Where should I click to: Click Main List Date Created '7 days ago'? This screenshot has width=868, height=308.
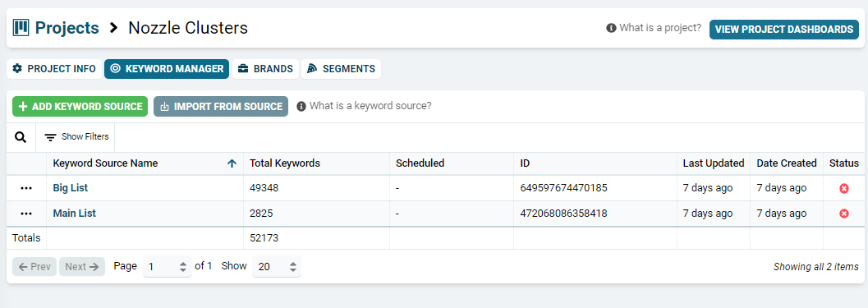pos(782,214)
